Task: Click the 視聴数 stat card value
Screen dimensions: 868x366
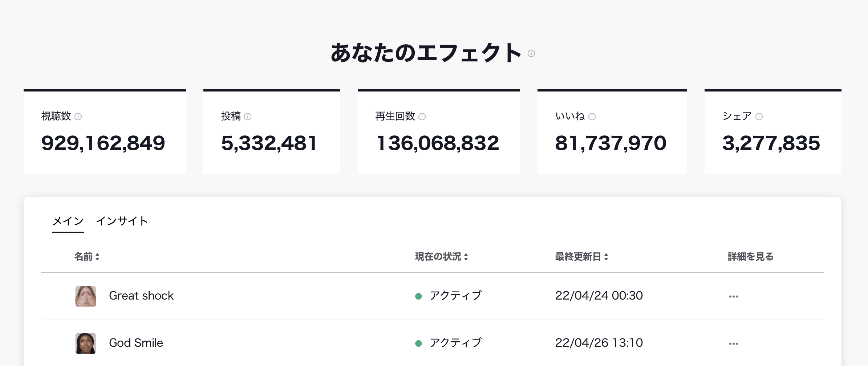Action: coord(103,143)
